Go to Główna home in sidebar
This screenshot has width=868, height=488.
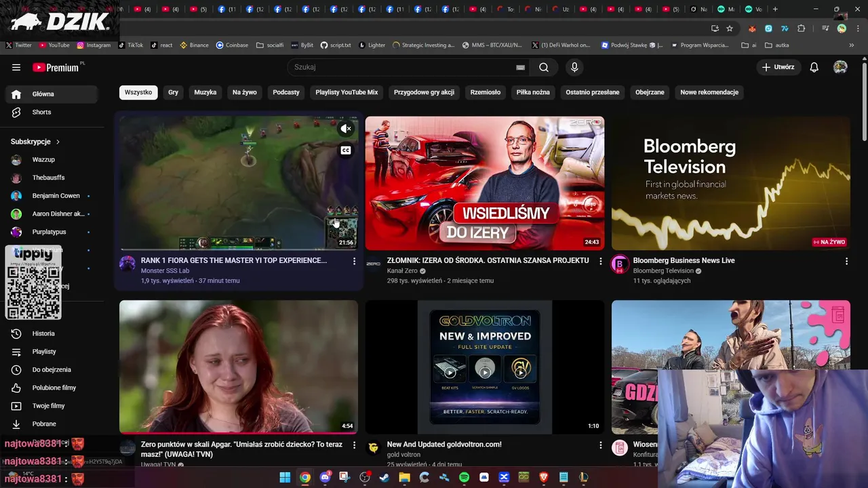pos(52,94)
